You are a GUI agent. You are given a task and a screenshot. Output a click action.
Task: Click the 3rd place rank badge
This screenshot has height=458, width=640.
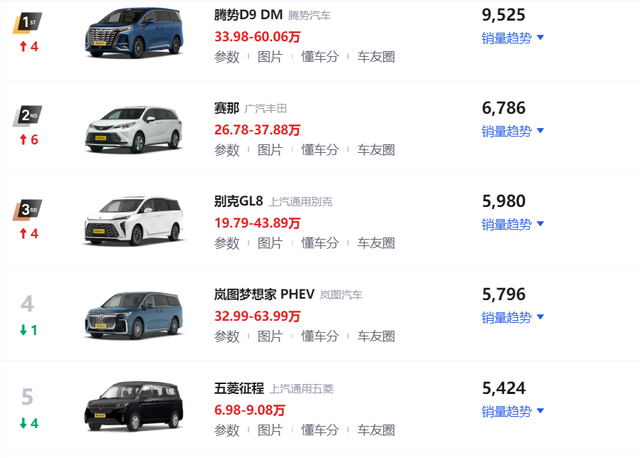click(x=27, y=210)
